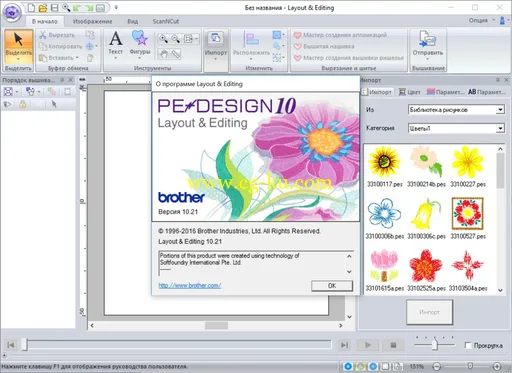The height and width of the screenshot is (373, 512).
Task: Jump to start of stitch simulation
Action: 11,345
